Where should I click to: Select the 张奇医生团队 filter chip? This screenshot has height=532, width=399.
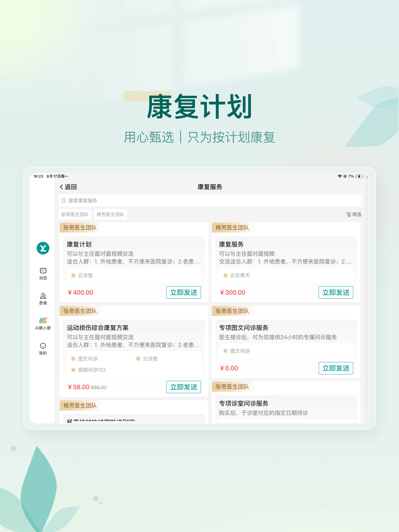[75, 214]
